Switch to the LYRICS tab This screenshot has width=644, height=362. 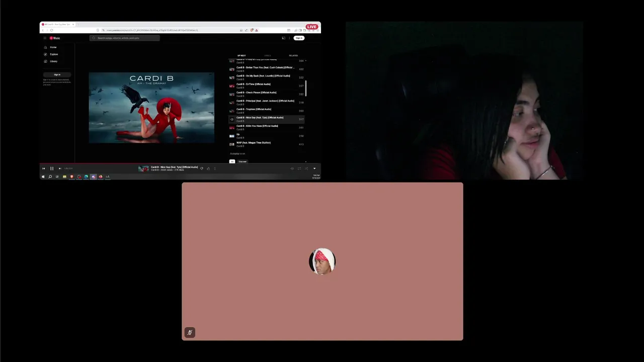[x=268, y=55]
